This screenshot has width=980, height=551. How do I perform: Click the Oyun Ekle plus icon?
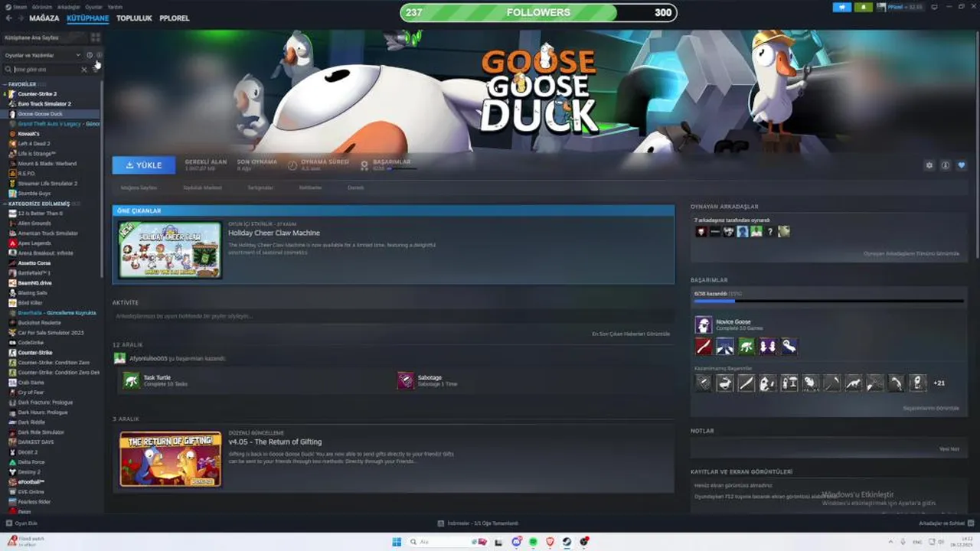[8, 523]
